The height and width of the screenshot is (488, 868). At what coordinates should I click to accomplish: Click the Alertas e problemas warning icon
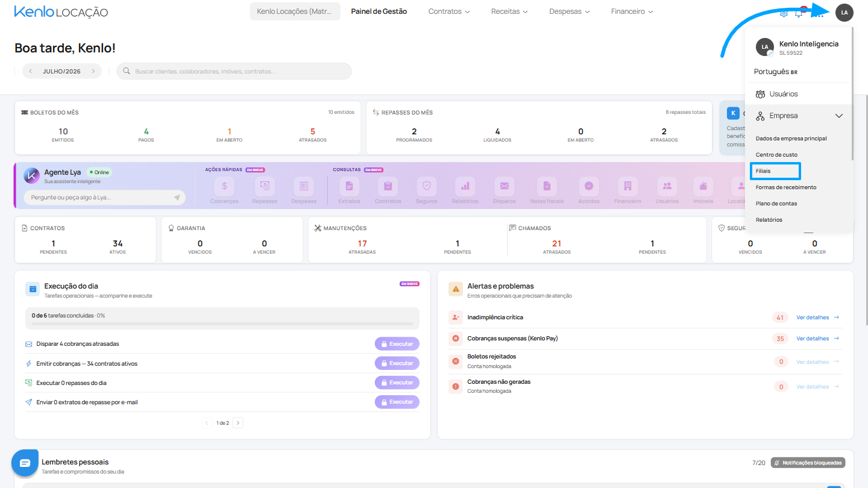[456, 289]
